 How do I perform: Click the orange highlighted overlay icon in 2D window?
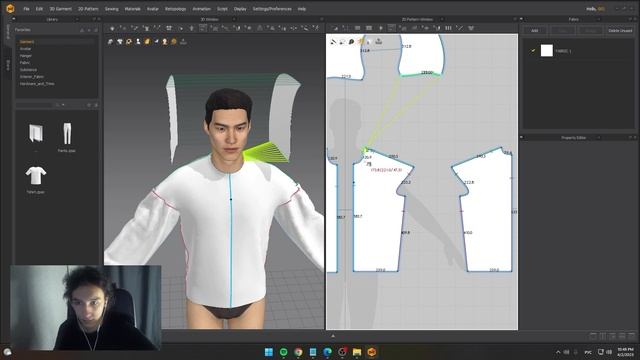point(360,41)
